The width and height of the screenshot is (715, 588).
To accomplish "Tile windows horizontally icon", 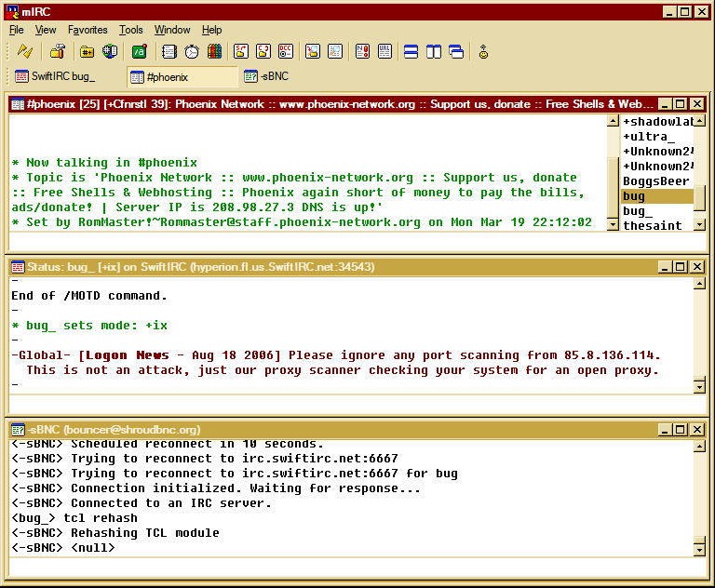I will click(x=411, y=51).
